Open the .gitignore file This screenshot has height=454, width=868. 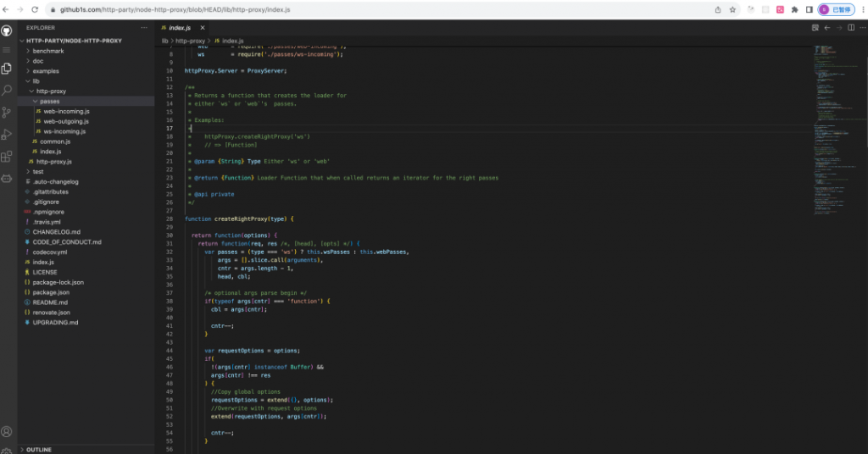(x=86, y=202)
